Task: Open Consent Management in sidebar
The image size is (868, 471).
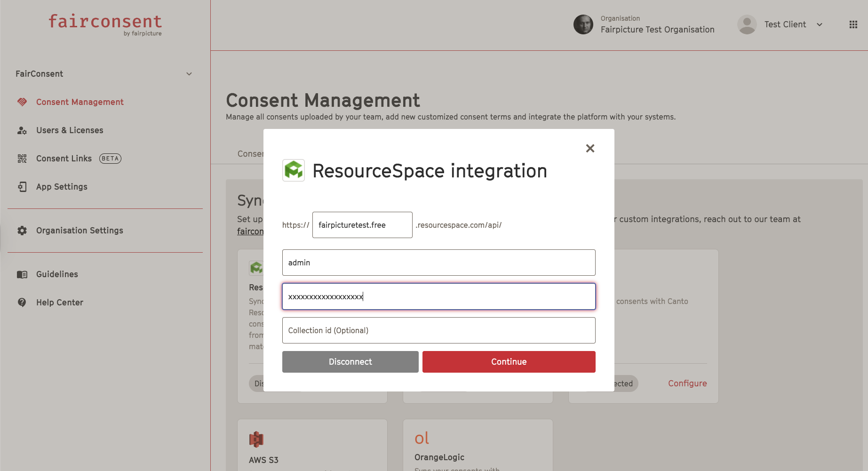Action: 80,102
